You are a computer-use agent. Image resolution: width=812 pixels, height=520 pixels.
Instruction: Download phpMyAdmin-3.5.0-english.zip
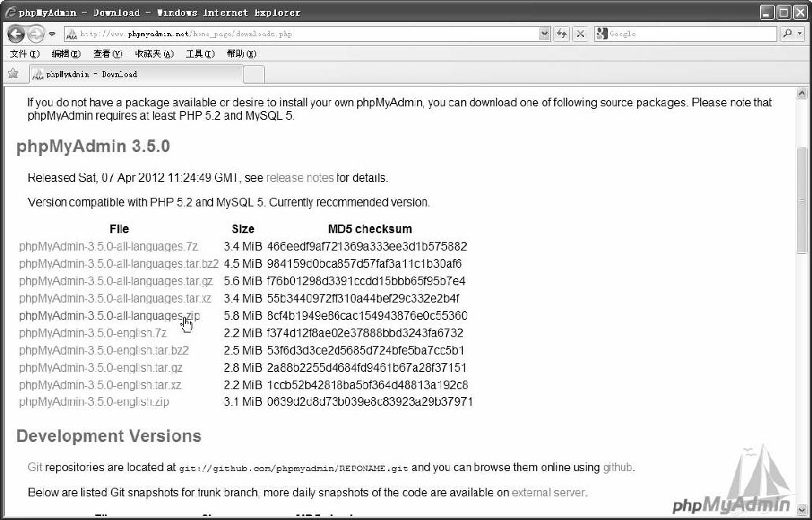[94, 402]
